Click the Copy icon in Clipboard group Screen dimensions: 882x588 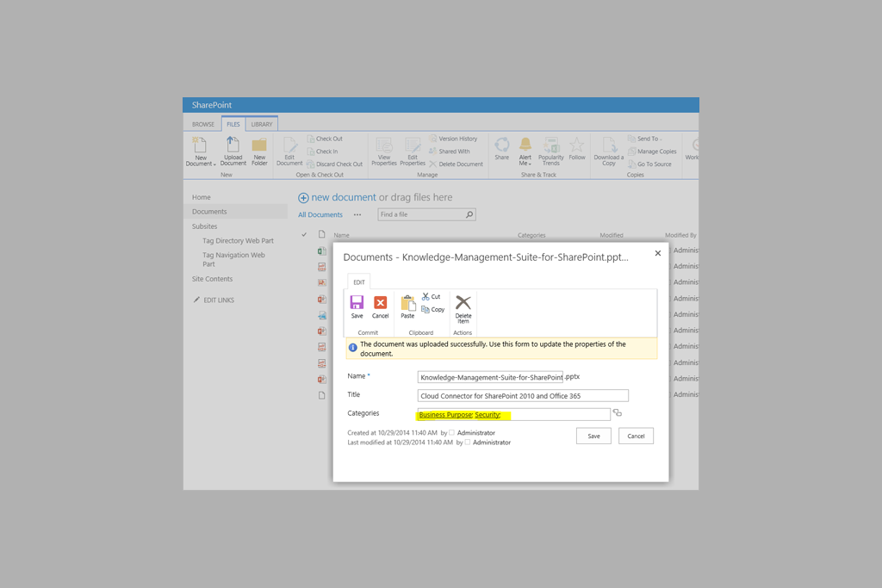[425, 309]
